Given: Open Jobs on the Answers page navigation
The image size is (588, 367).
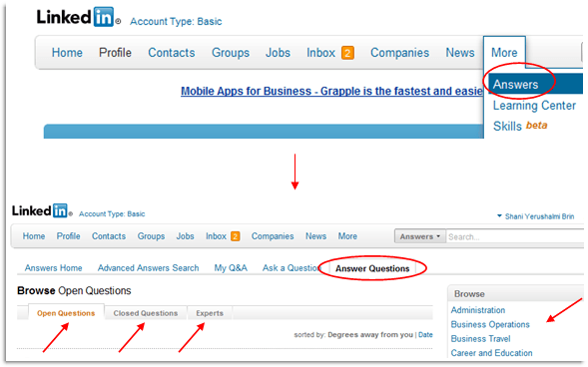Looking at the screenshot, I should [x=186, y=236].
